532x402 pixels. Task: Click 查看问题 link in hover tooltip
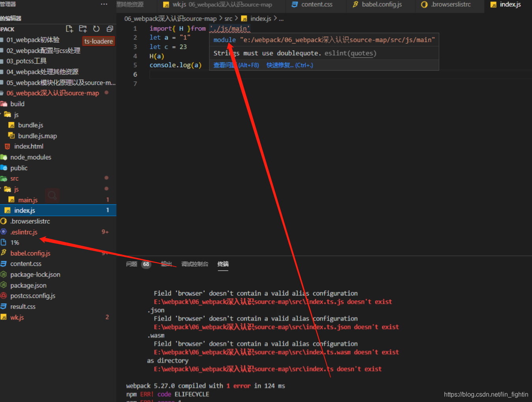click(236, 65)
